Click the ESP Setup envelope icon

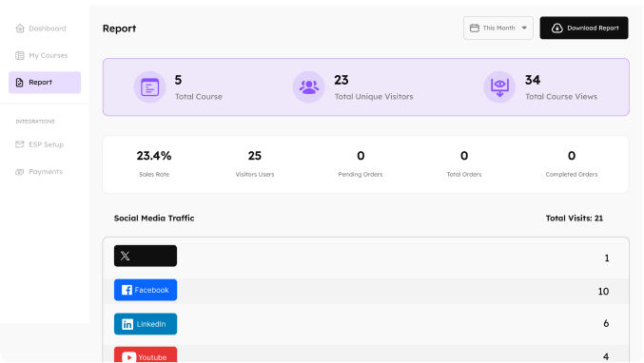click(20, 144)
